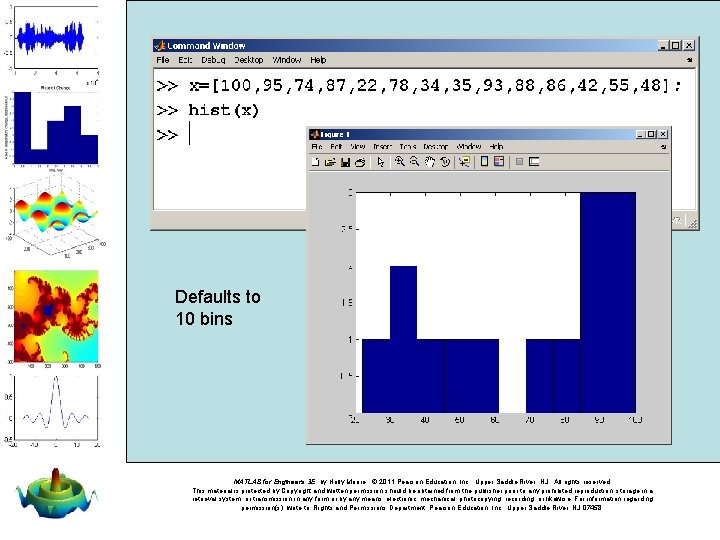Open Tools menu in Figure 1 window
The image size is (720, 540).
[408, 146]
